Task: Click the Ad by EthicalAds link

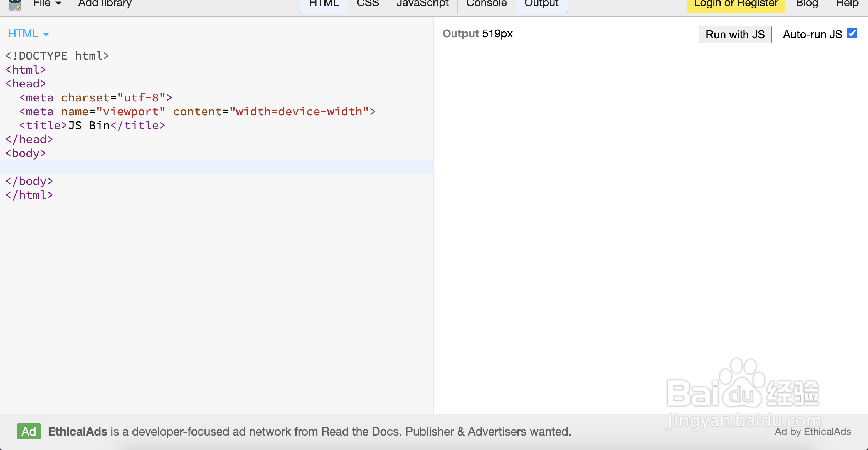Action: pyautogui.click(x=813, y=431)
